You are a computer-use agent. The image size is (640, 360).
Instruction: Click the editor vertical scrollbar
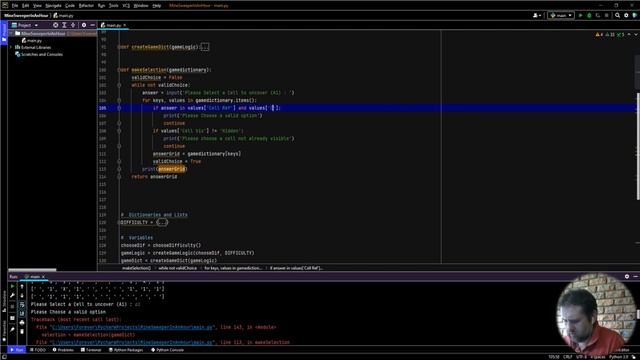pos(638,147)
